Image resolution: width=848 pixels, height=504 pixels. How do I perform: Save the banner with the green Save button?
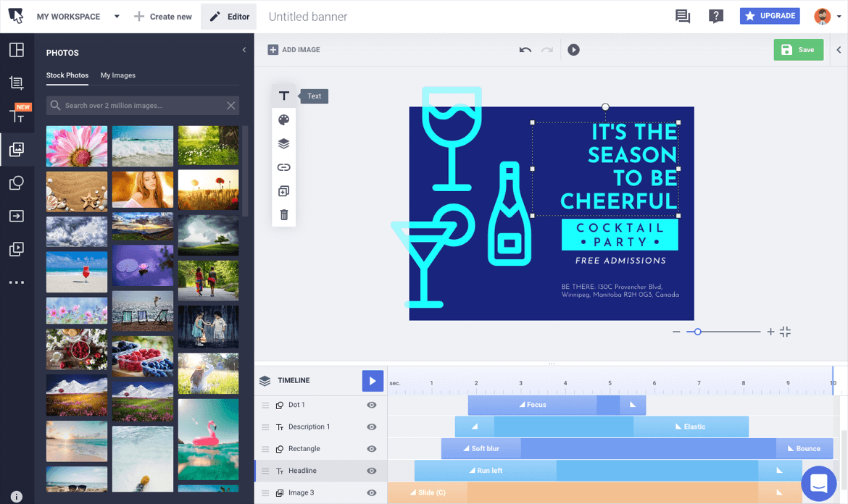click(x=798, y=49)
